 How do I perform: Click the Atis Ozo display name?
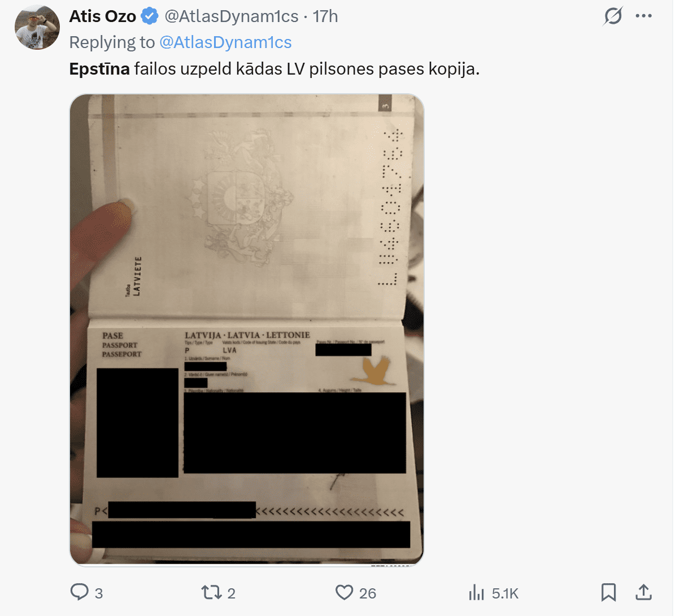pyautogui.click(x=103, y=16)
